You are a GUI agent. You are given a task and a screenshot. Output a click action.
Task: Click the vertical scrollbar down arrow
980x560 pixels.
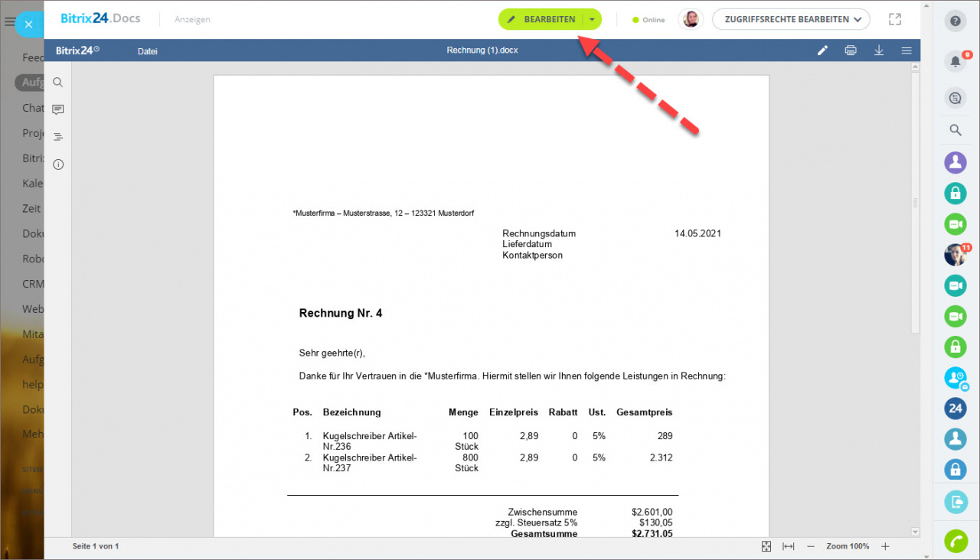[x=915, y=531]
